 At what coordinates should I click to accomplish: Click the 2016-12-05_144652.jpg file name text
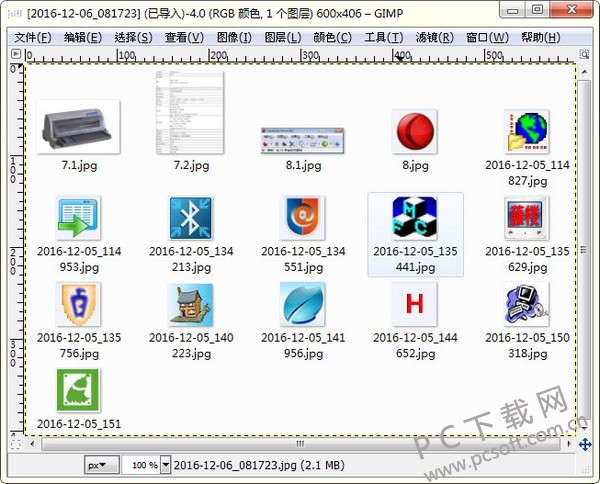(x=415, y=345)
